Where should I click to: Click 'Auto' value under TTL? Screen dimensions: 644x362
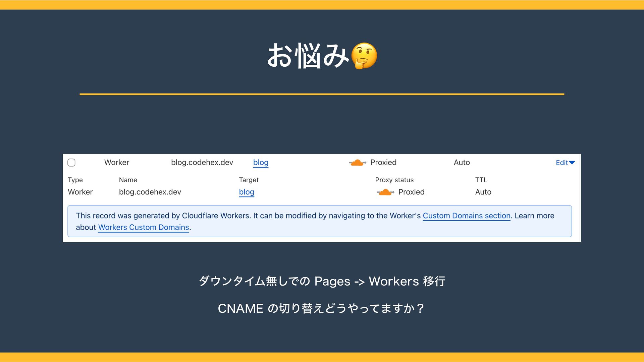tap(483, 192)
